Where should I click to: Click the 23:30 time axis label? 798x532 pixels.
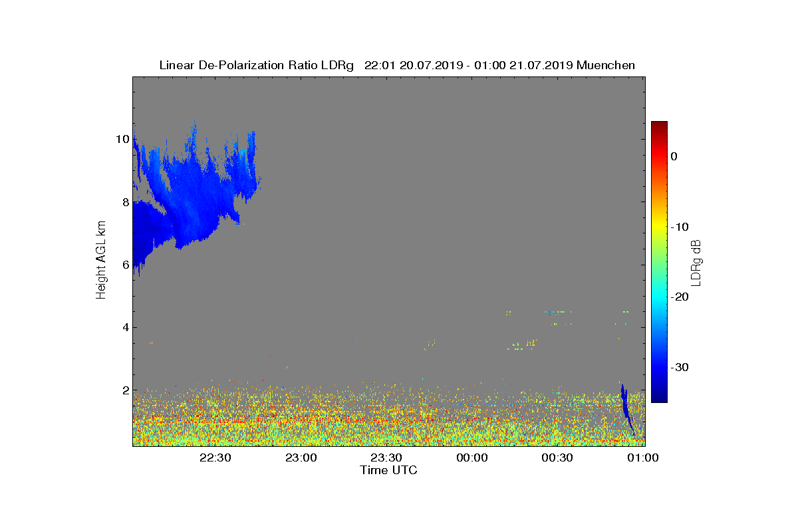click(x=386, y=458)
